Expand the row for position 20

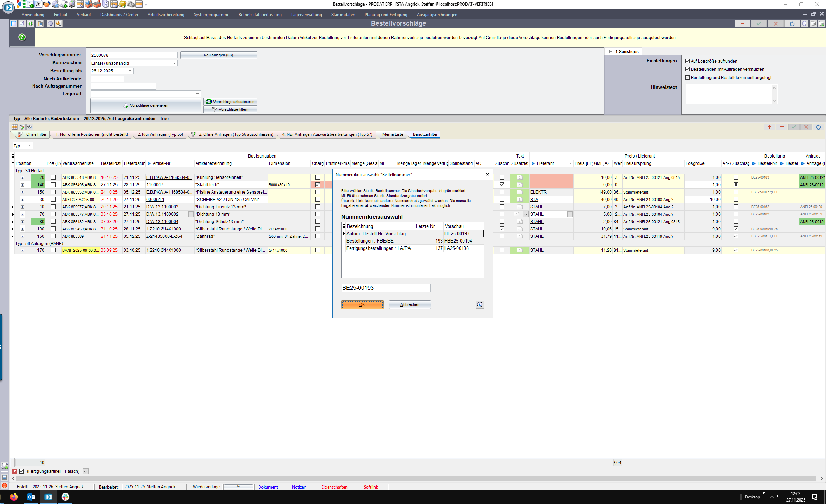(x=22, y=178)
